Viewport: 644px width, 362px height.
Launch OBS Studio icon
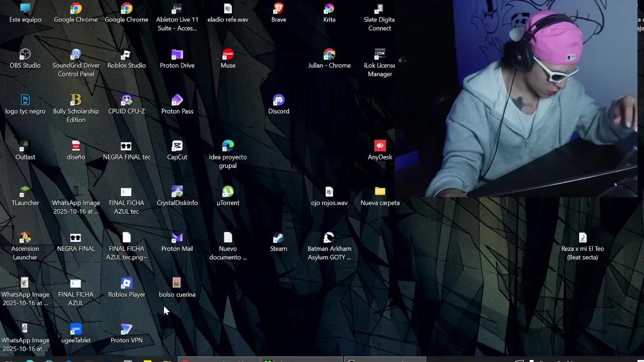point(25,59)
